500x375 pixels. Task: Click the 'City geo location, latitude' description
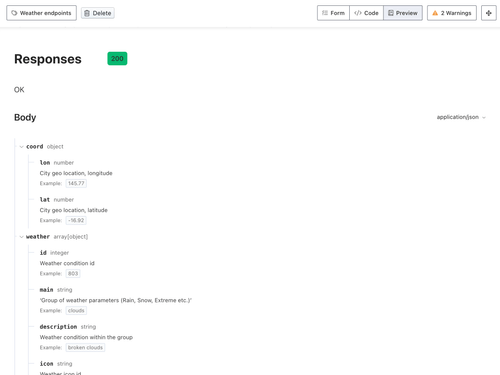pos(74,210)
